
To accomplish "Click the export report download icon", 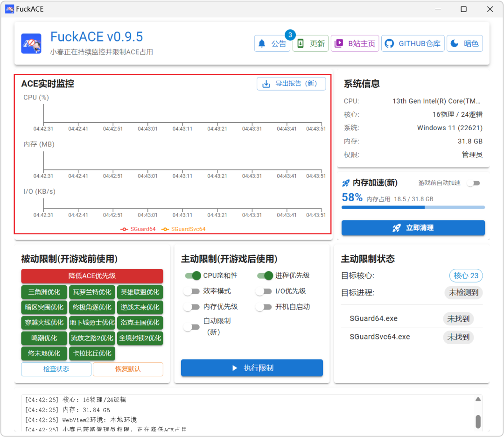I will 266,84.
